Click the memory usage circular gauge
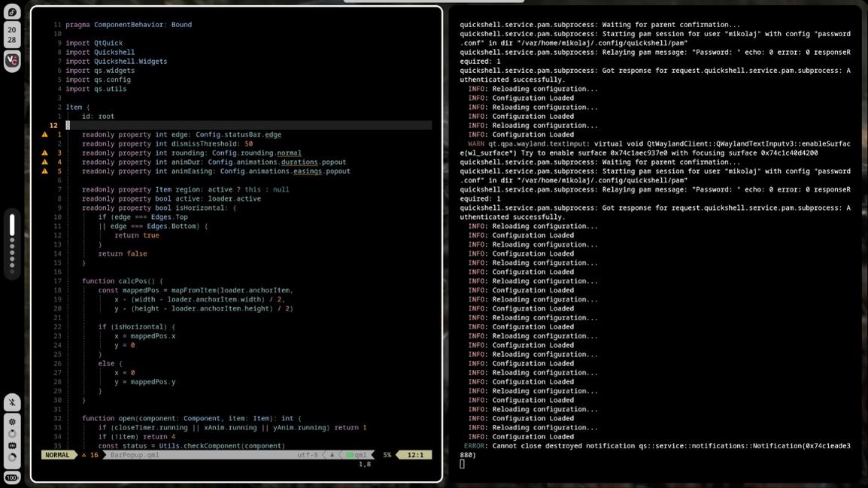The width and height of the screenshot is (868, 488). 12,457
